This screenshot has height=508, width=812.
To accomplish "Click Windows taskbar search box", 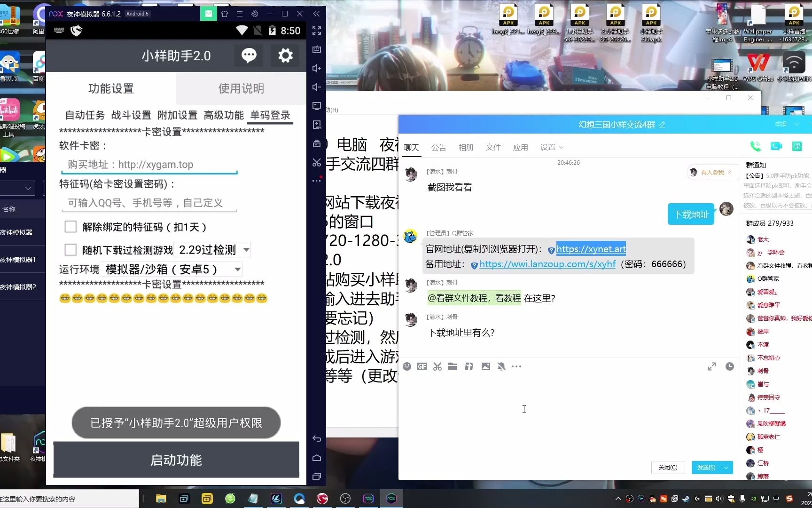I will coord(69,499).
